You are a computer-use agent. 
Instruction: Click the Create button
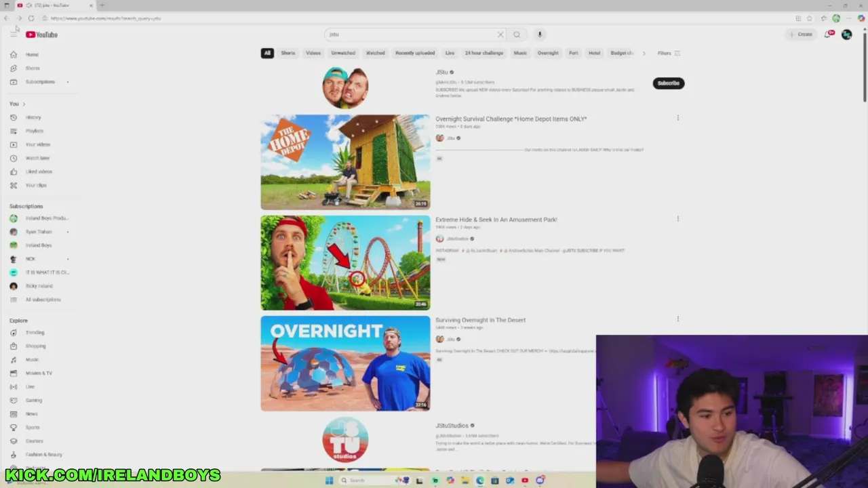(x=801, y=35)
